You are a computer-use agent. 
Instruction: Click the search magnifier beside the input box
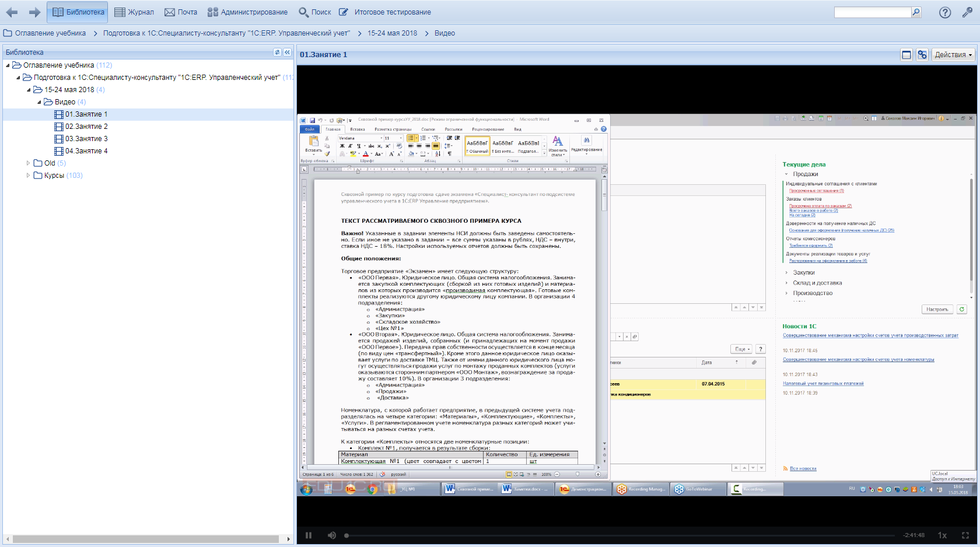pos(916,12)
